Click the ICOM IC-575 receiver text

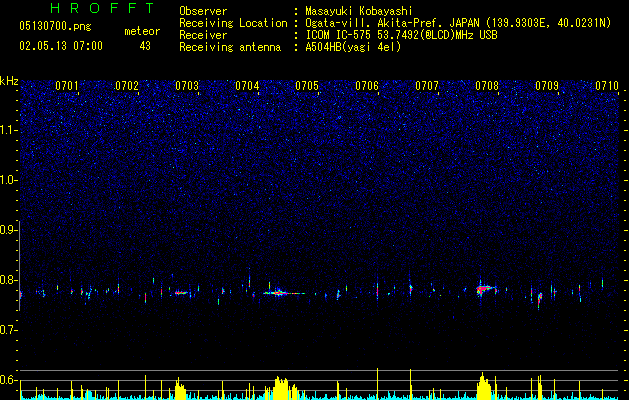(401, 35)
